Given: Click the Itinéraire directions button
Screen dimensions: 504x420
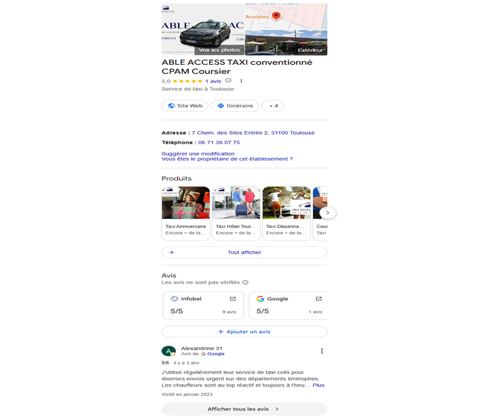Looking at the screenshot, I should pyautogui.click(x=235, y=106).
